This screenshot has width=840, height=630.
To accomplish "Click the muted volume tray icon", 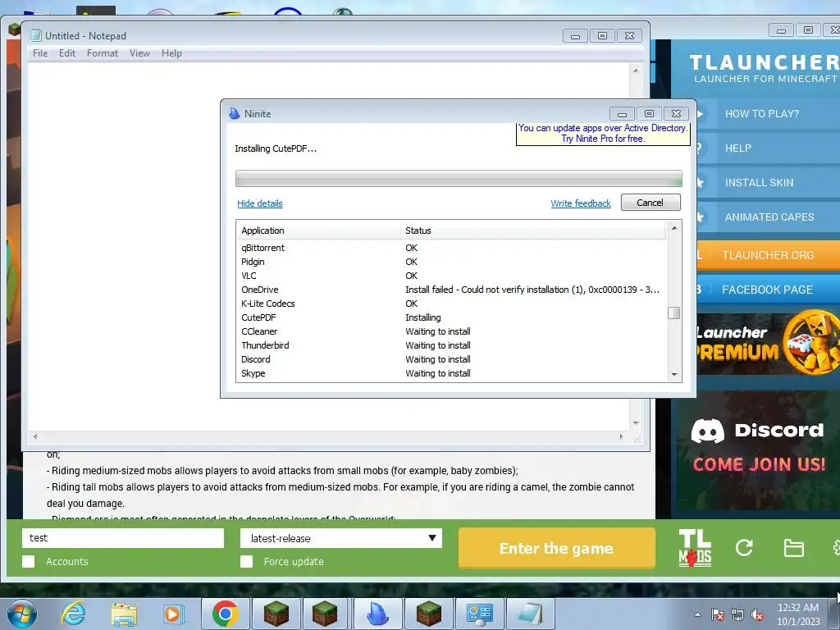I will tap(757, 614).
